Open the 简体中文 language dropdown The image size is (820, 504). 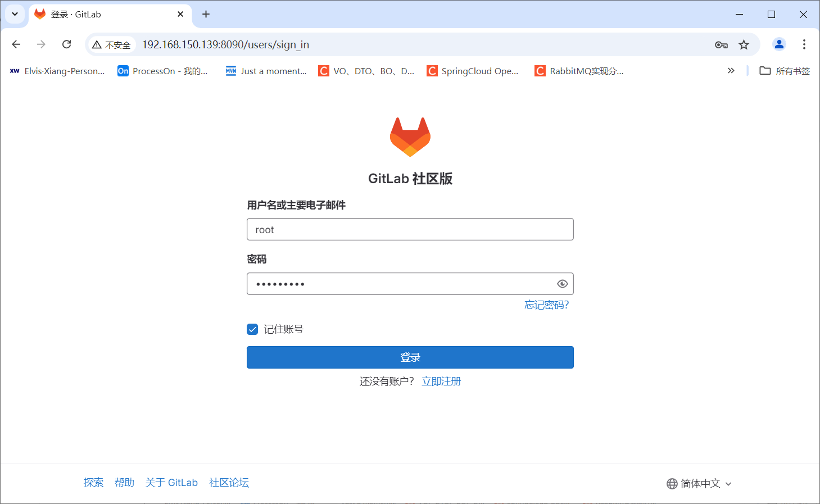(x=699, y=484)
